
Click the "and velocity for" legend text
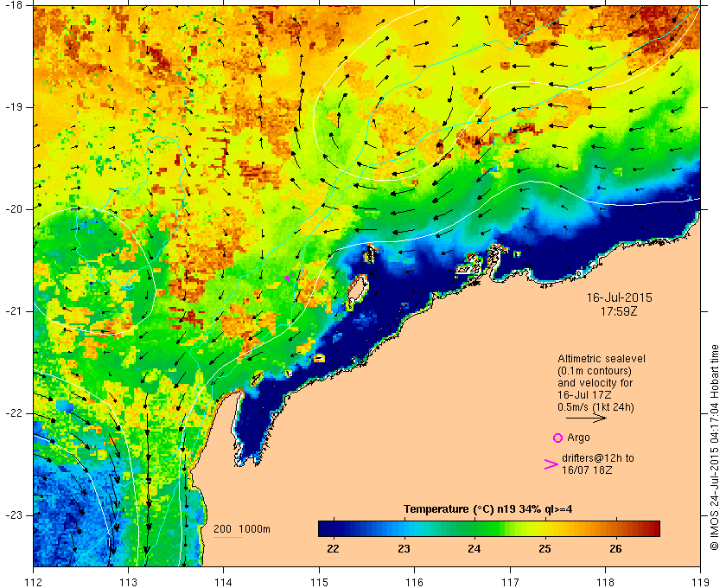(595, 383)
